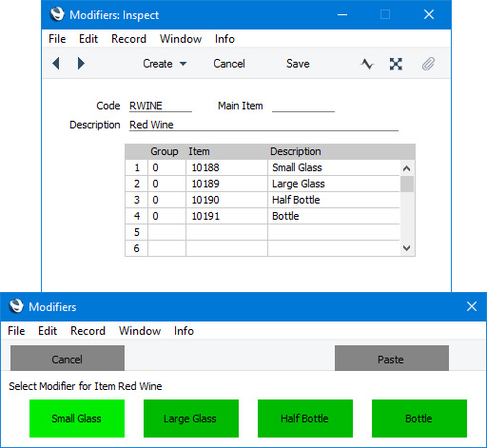Click the expand-arrows toolbar icon

(396, 64)
